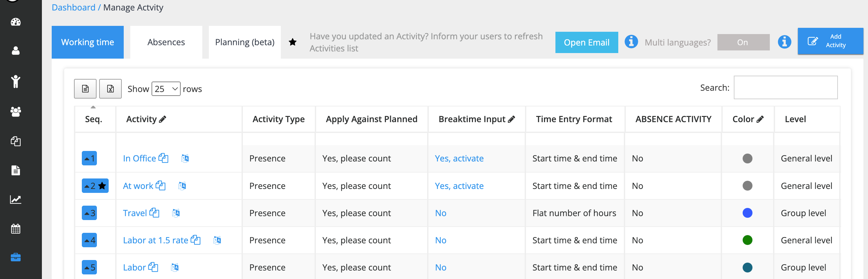Toggle the Multi languages On switch
Screen dimensions: 868x279
743,43
